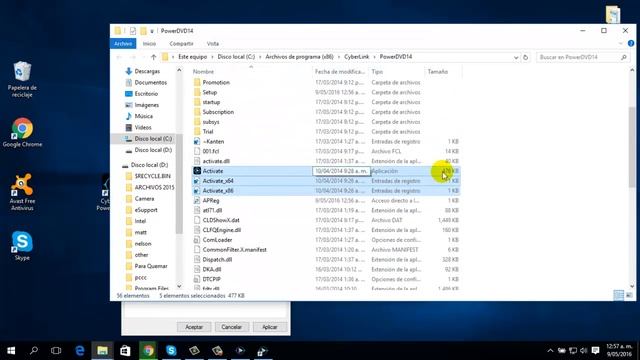Select Documentos in navigation pane
The width and height of the screenshot is (640, 360).
150,82
